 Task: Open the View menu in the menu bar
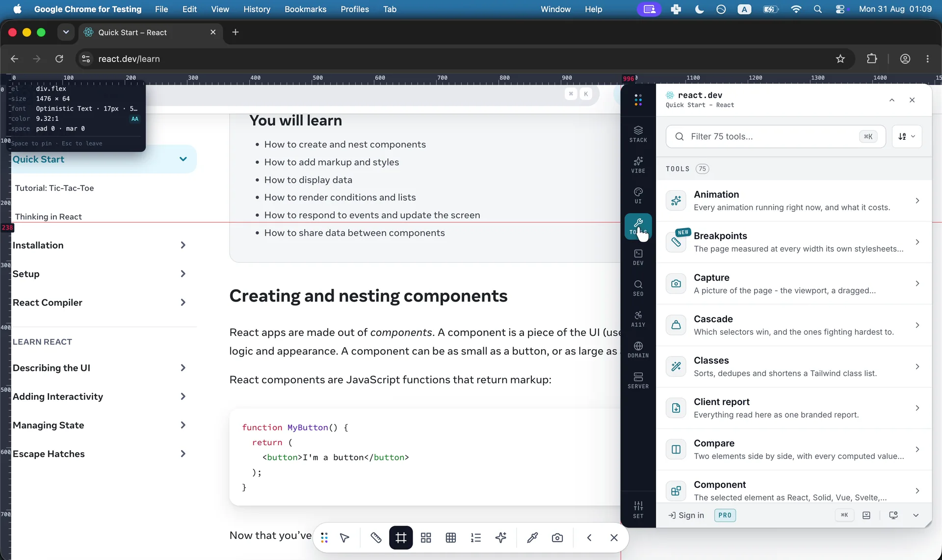[x=220, y=9]
